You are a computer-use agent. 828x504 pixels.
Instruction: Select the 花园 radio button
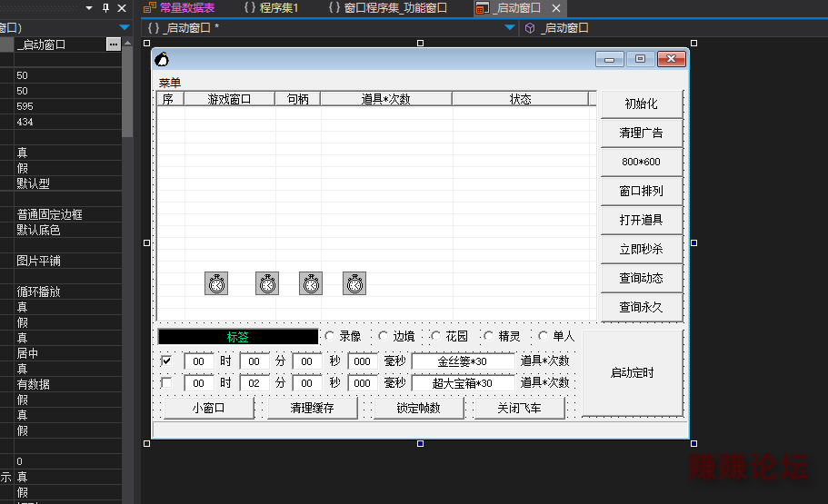click(x=435, y=336)
